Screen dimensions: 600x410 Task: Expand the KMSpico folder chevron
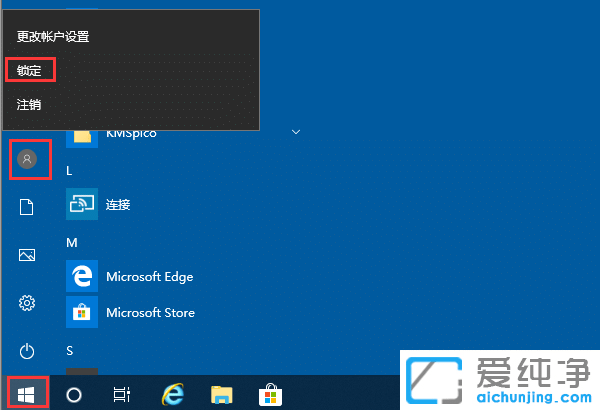point(296,132)
